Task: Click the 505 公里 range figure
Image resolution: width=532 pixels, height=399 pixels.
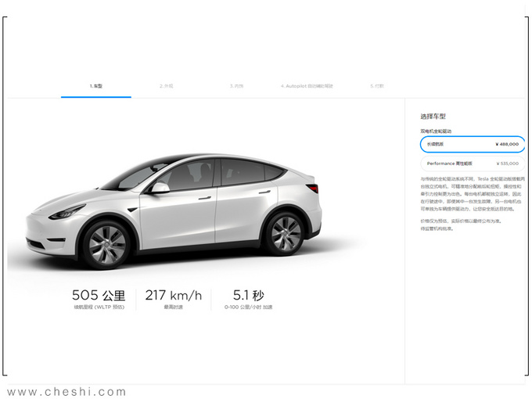Action: point(98,296)
